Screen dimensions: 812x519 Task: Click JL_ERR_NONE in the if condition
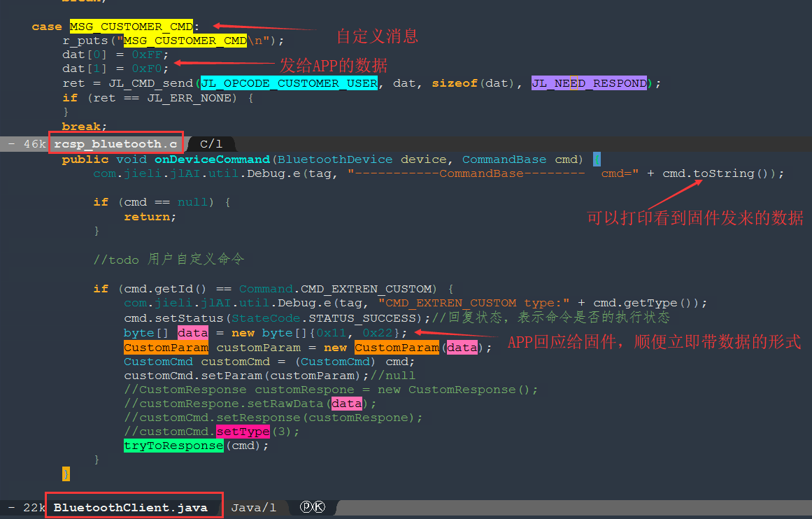(189, 97)
